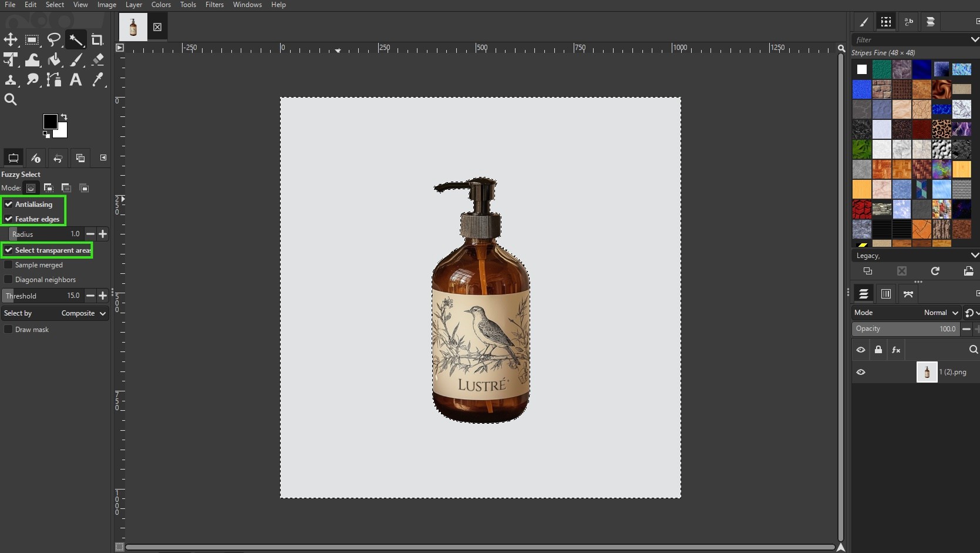Viewport: 980px width, 553px height.
Task: Enable the Sample merged checkbox
Action: click(9, 265)
